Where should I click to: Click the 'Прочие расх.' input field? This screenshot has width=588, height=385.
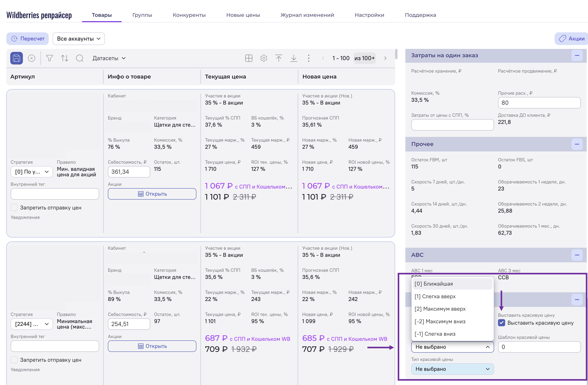coord(539,103)
